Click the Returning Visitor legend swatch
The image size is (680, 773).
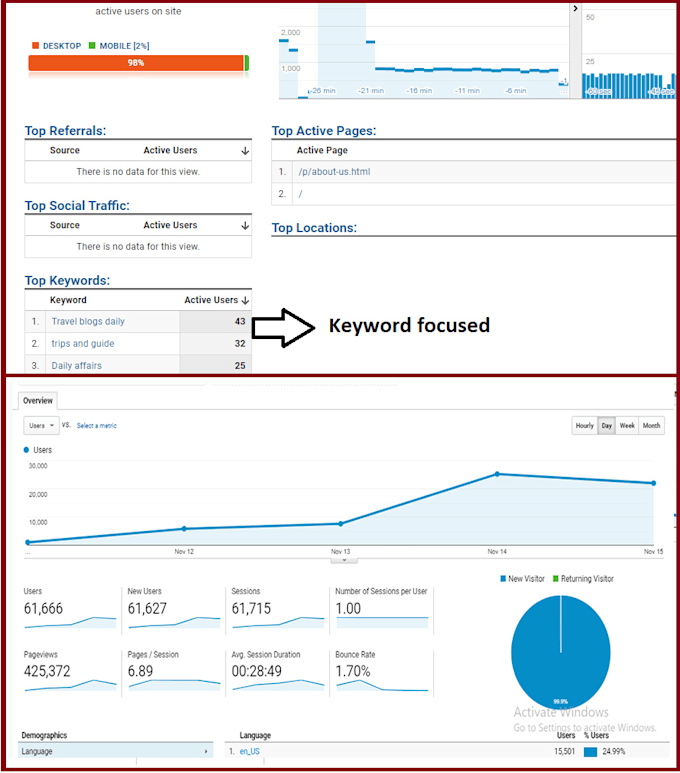coord(555,579)
